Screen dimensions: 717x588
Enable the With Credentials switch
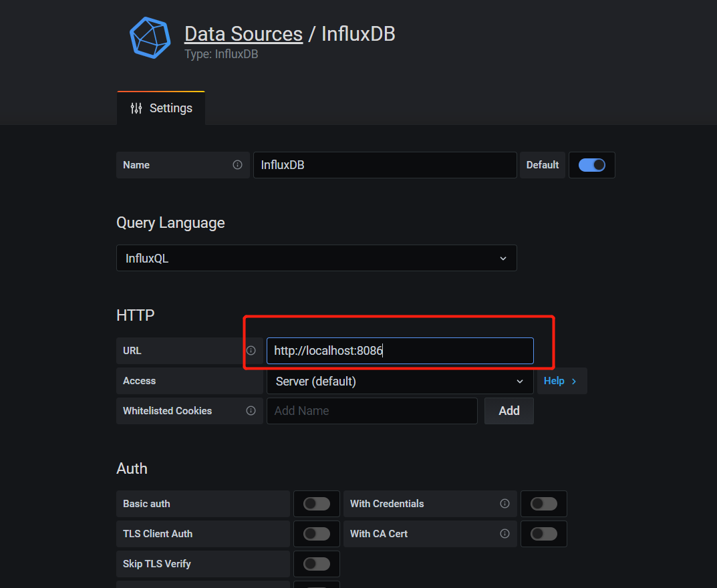(543, 503)
